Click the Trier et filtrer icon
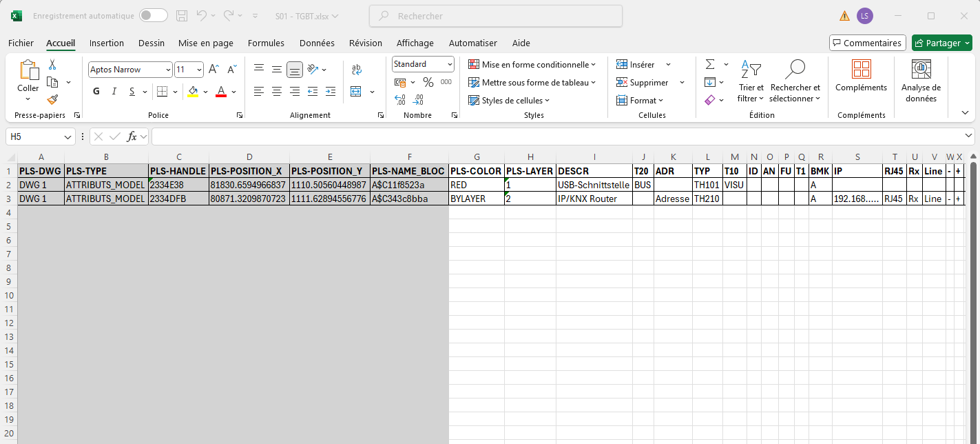Screen dimensions: 980x444 point(751,81)
